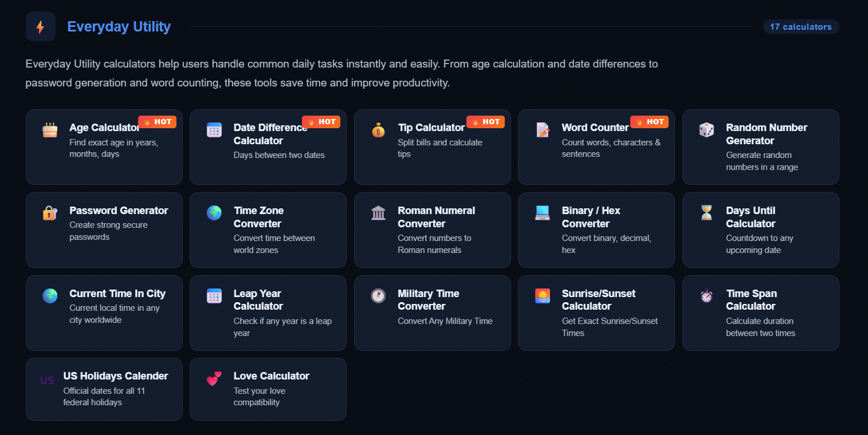Viewport: 868px width, 435px height.
Task: Click the dice Random Number Generator icon
Action: (x=706, y=130)
